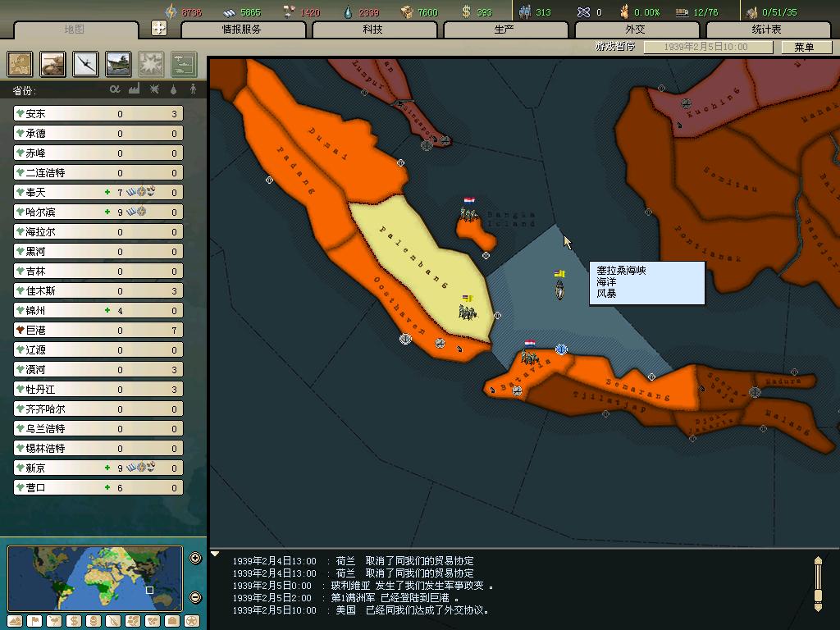This screenshot has height=630, width=840.
Task: Open the 科技 technology tab
Action: pyautogui.click(x=373, y=30)
